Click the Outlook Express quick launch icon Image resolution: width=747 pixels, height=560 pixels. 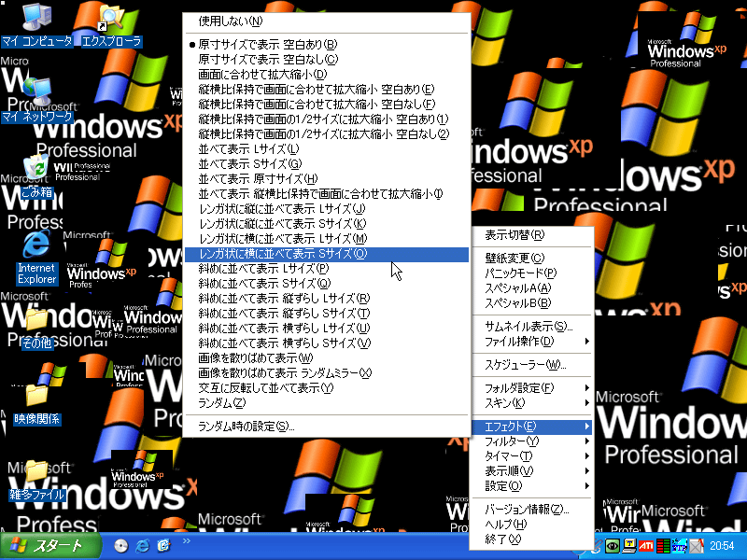pos(163,546)
